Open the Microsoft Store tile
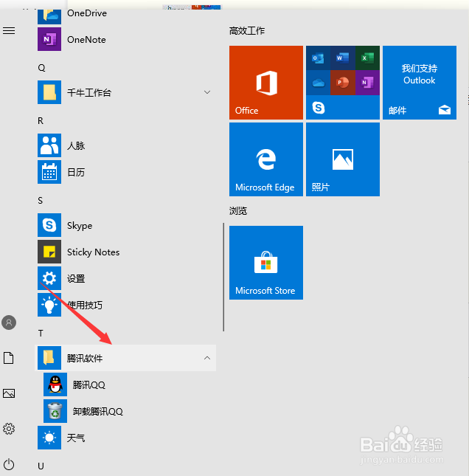Screen dimensions: 469x476 [266, 263]
